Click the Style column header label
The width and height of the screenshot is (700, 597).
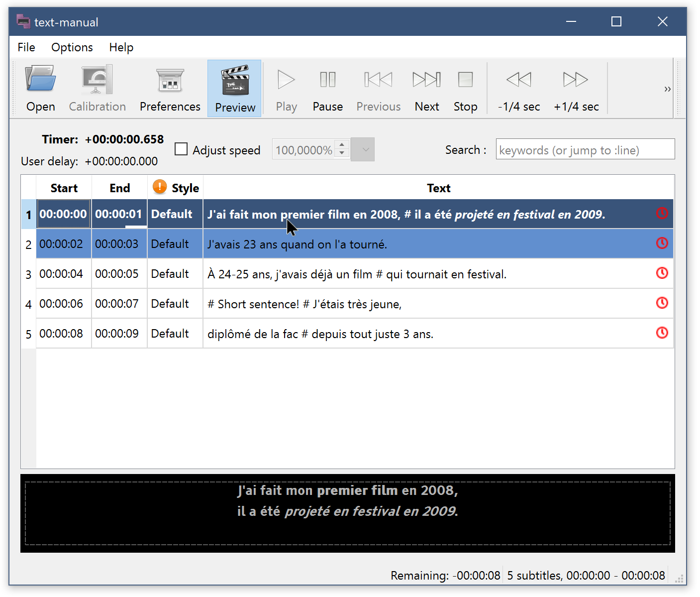tap(185, 188)
